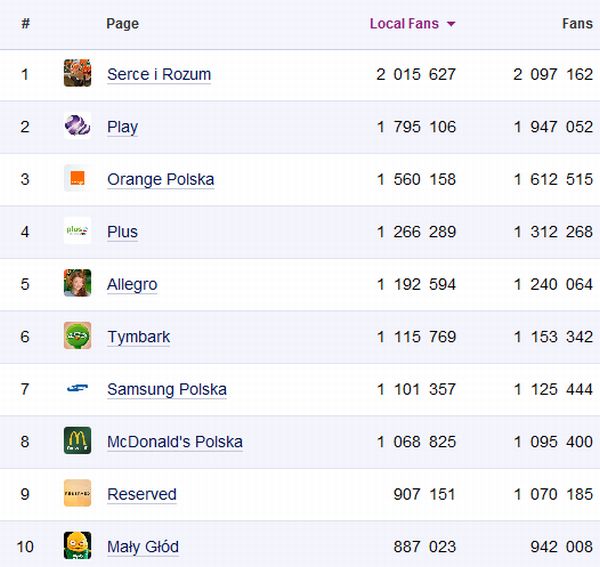Click the Mały Głód page icon
The height and width of the screenshot is (567, 600).
[x=77, y=546]
